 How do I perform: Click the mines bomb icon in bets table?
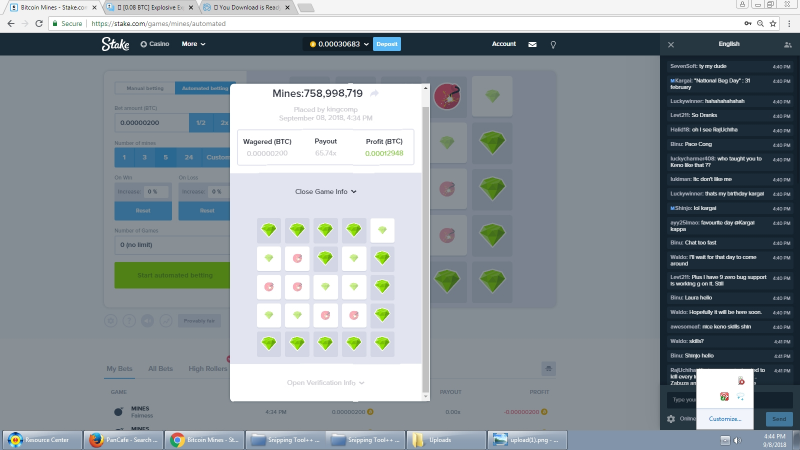[x=118, y=411]
